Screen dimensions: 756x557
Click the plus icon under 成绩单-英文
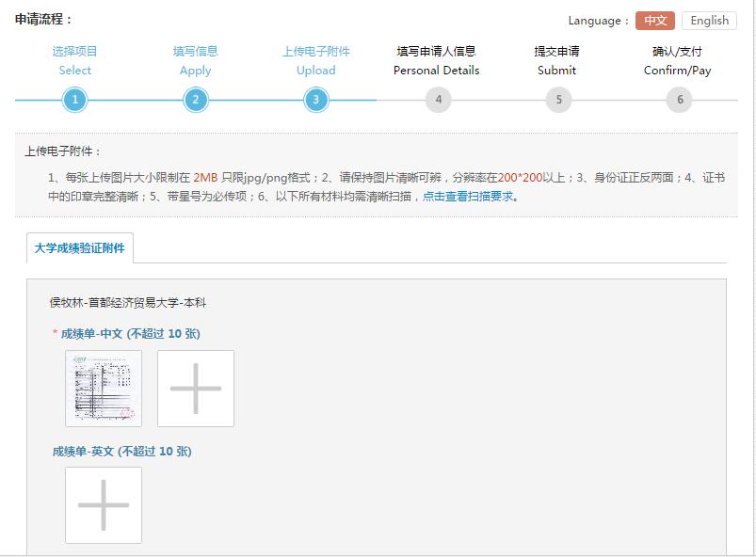coord(103,505)
